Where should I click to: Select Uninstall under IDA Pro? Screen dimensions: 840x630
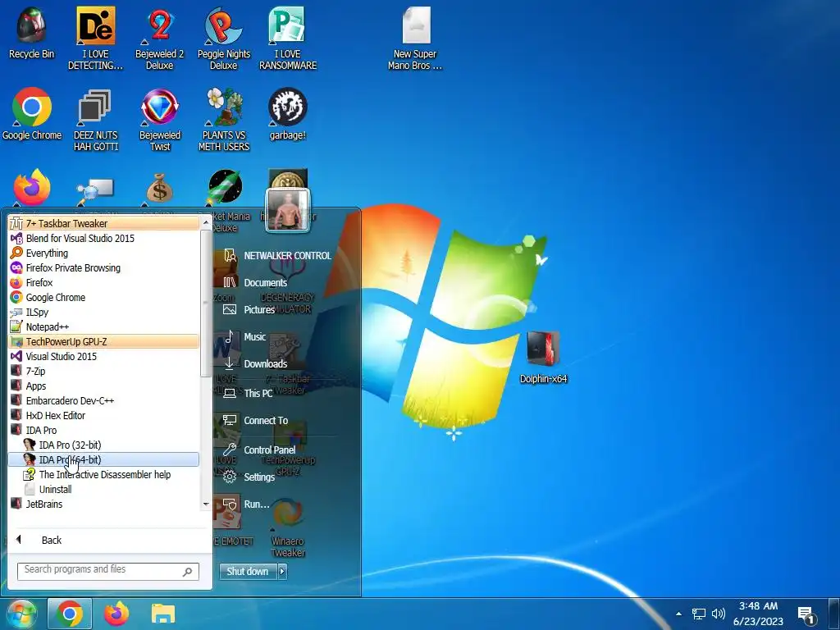(104, 489)
